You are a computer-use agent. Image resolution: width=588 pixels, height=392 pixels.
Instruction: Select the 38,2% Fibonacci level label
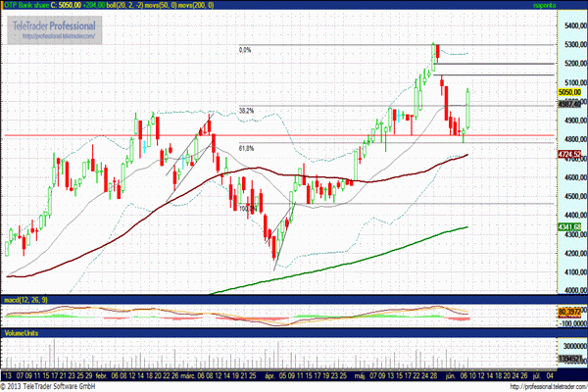coord(246,111)
